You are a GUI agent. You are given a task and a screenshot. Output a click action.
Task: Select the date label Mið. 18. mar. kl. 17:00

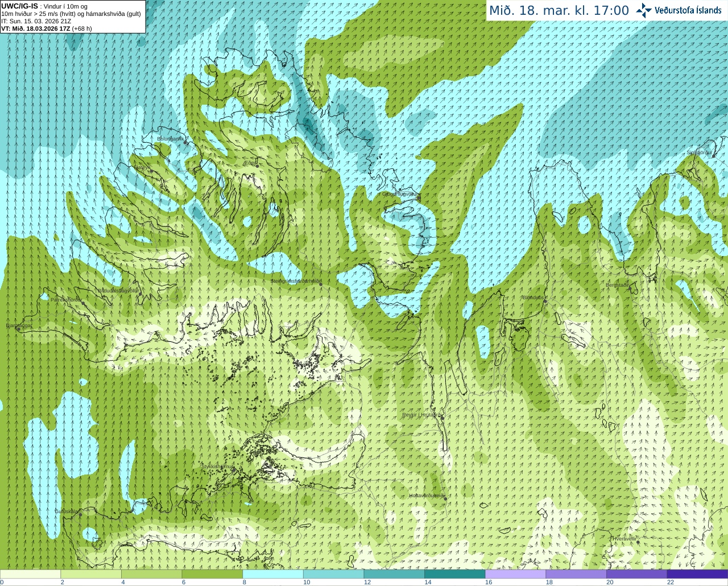click(559, 11)
